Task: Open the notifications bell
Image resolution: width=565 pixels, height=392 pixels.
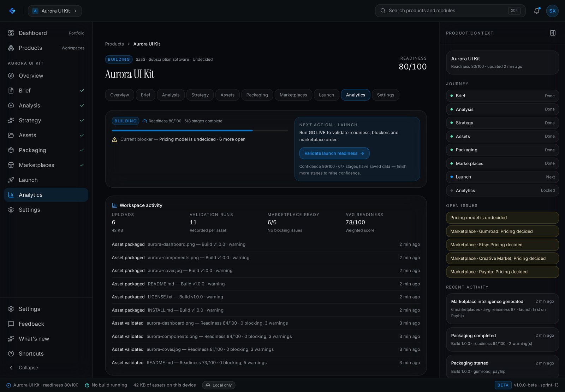Action: pos(536,11)
